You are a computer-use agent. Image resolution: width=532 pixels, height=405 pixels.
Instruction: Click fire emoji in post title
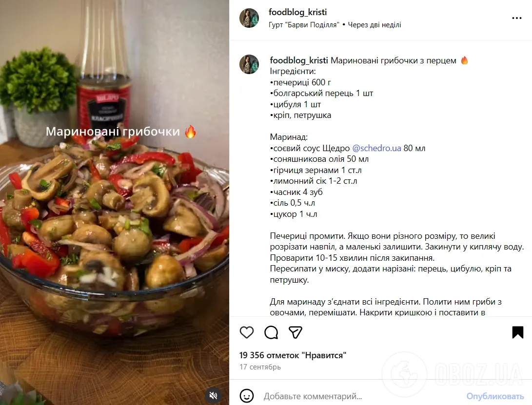[x=465, y=61]
